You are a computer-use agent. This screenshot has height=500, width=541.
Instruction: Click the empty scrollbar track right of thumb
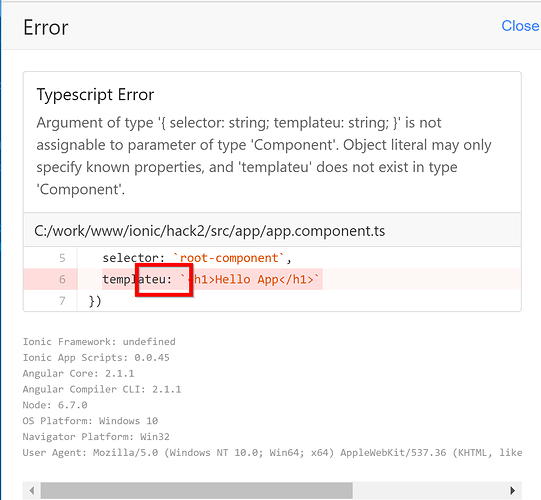tap(429, 490)
